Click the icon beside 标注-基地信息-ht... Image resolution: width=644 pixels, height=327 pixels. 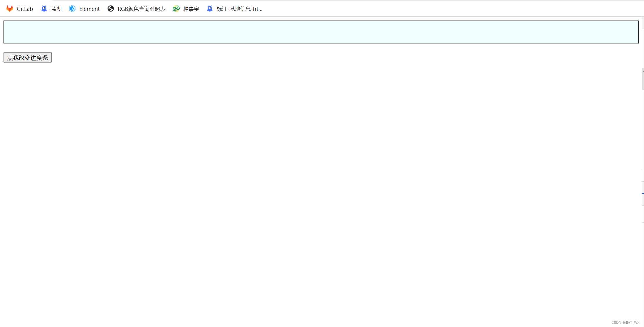tap(210, 9)
